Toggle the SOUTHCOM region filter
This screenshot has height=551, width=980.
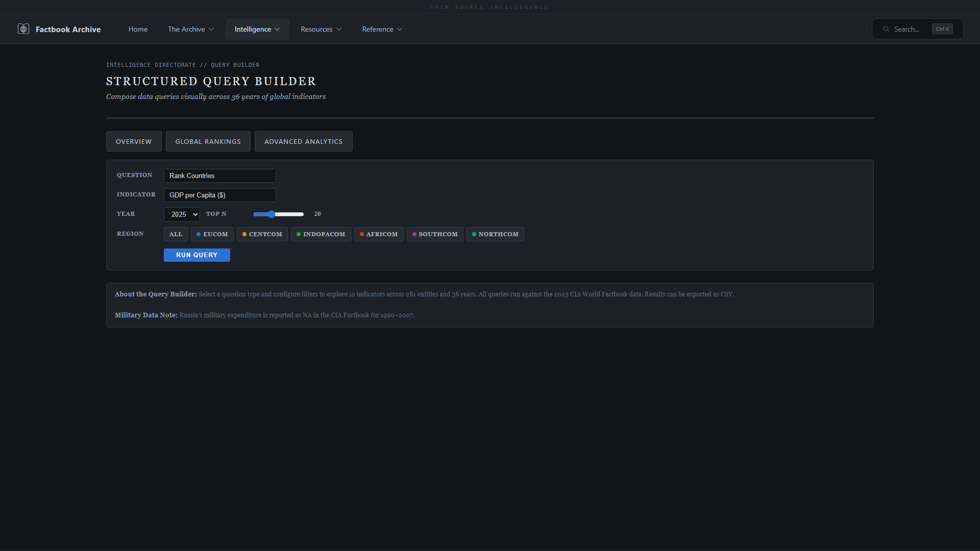pos(435,234)
